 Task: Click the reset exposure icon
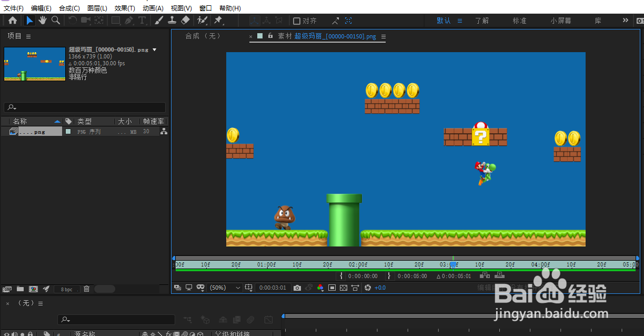(x=368, y=288)
